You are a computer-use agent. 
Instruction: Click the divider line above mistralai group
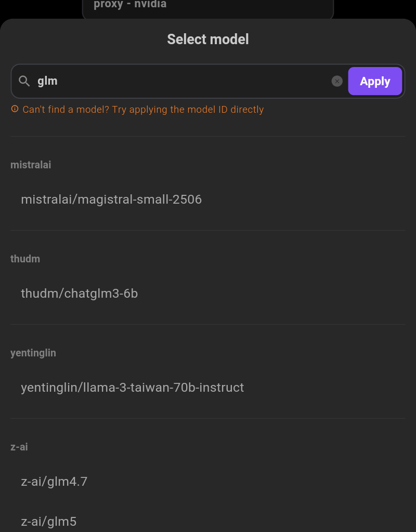coord(208,136)
